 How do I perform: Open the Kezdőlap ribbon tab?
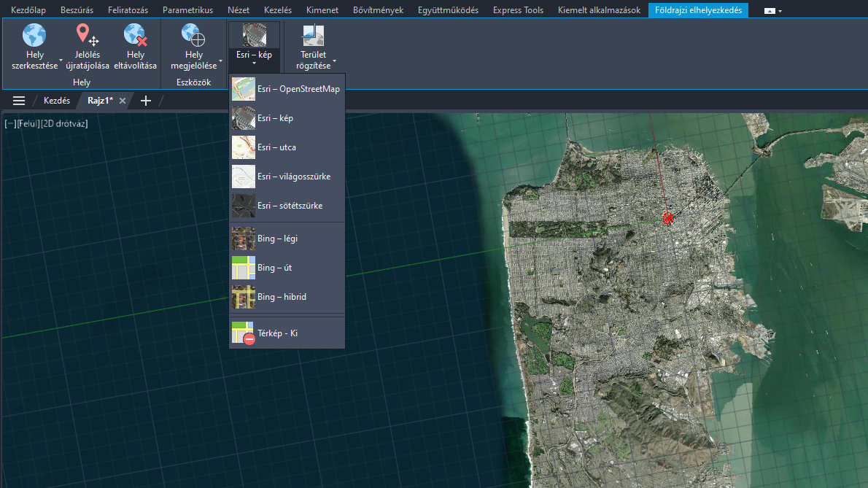pyautogui.click(x=28, y=10)
